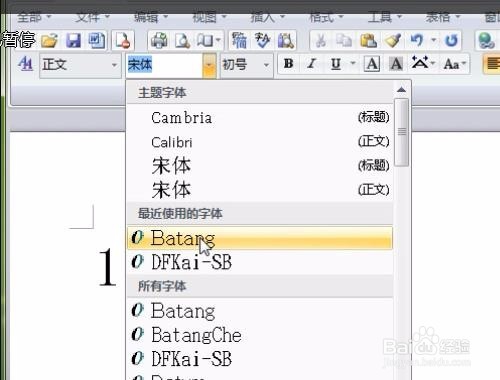Click the Chinese conversion 繁 icon
Viewport: 500px width, 380px height.
[239, 41]
